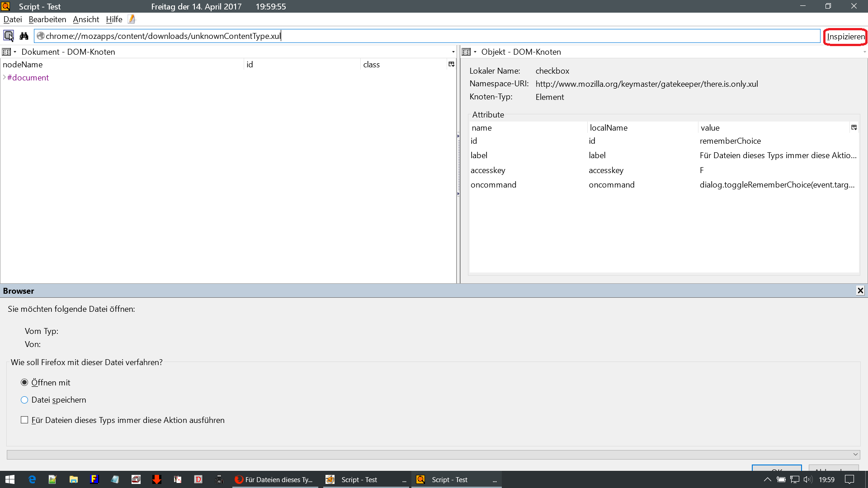
Task: Click the binoculars search icon
Action: [24, 36]
